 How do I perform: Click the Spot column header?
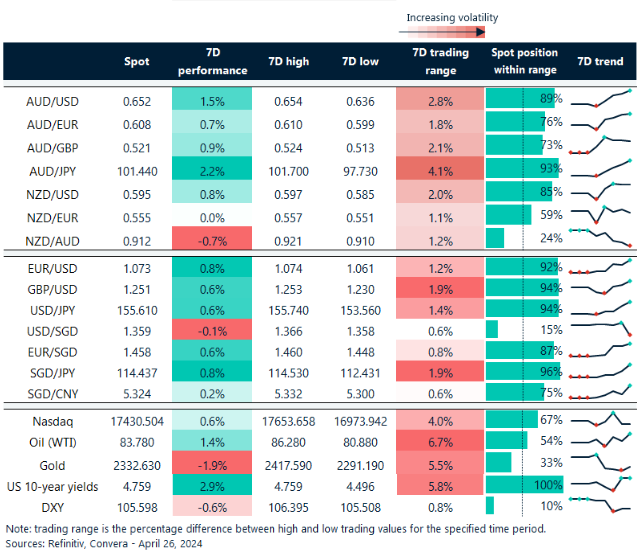coord(137,61)
